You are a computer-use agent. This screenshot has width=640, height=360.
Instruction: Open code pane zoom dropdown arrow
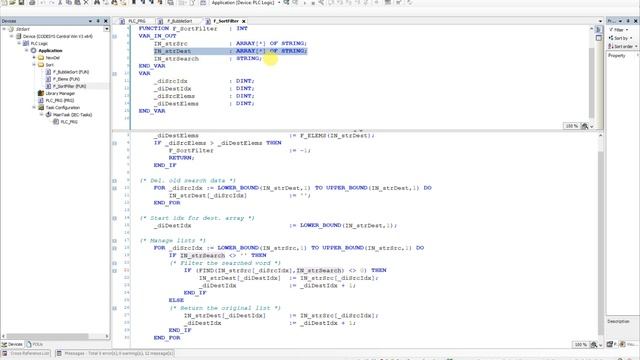coord(600,345)
